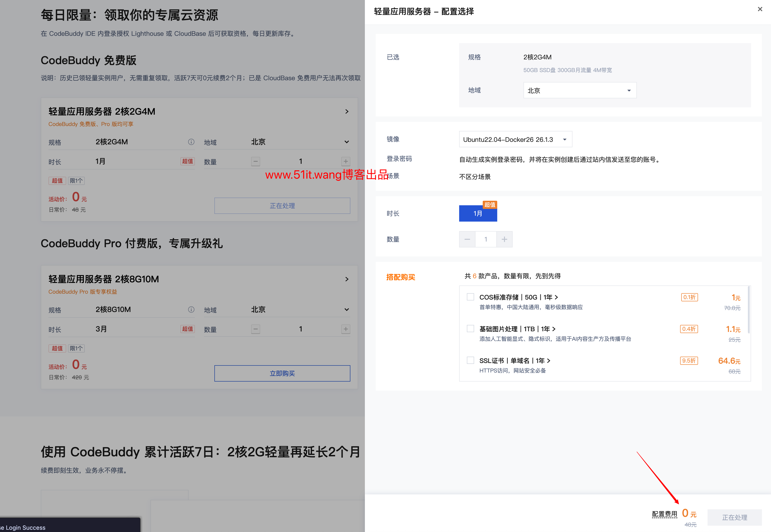Expand the 地域 dropdown on the free card

pos(347,142)
